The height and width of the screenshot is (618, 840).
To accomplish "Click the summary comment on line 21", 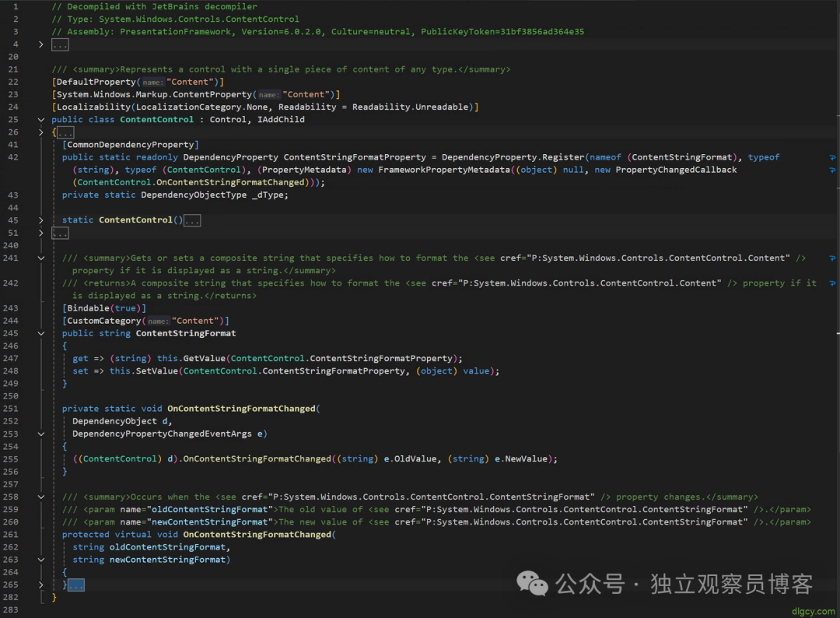I will (281, 70).
